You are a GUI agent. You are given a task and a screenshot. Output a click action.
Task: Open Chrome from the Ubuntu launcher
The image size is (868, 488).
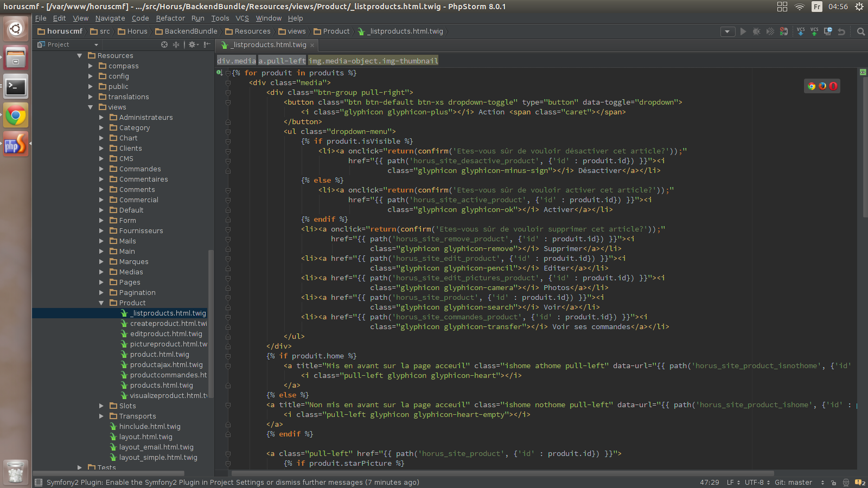(16, 115)
